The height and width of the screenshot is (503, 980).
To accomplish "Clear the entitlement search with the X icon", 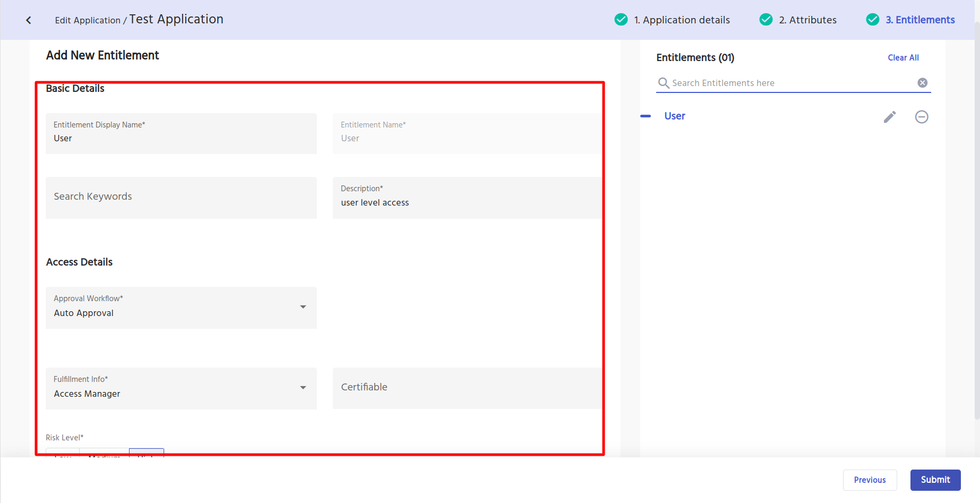I will coord(923,83).
